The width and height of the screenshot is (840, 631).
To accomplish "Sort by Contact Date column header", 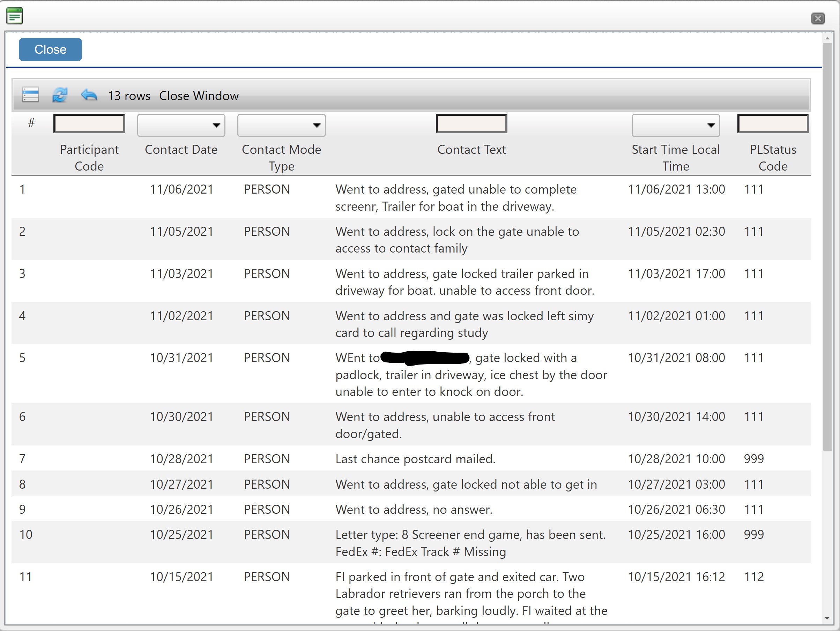I will click(x=181, y=150).
